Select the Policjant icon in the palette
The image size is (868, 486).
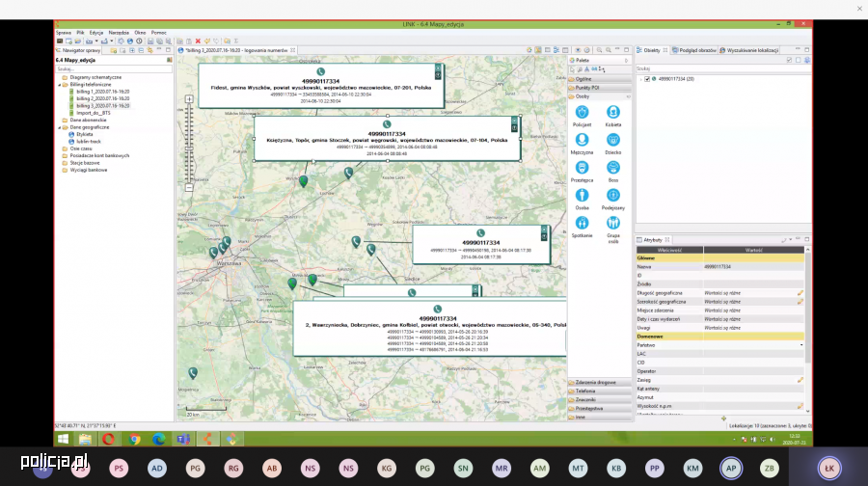click(x=582, y=113)
